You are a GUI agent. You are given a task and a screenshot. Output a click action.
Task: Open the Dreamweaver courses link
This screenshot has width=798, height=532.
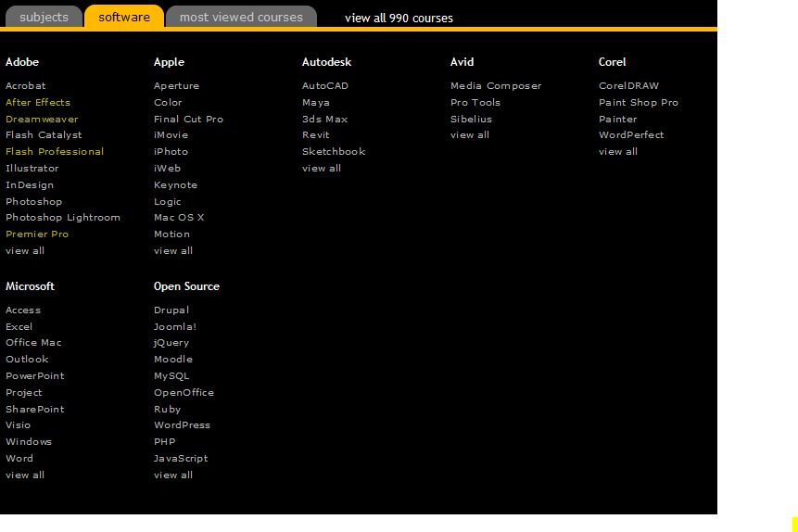(x=42, y=119)
